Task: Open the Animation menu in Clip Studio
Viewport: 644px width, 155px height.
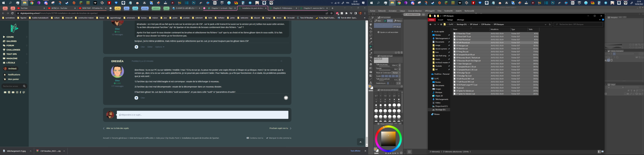Action: click(x=393, y=11)
